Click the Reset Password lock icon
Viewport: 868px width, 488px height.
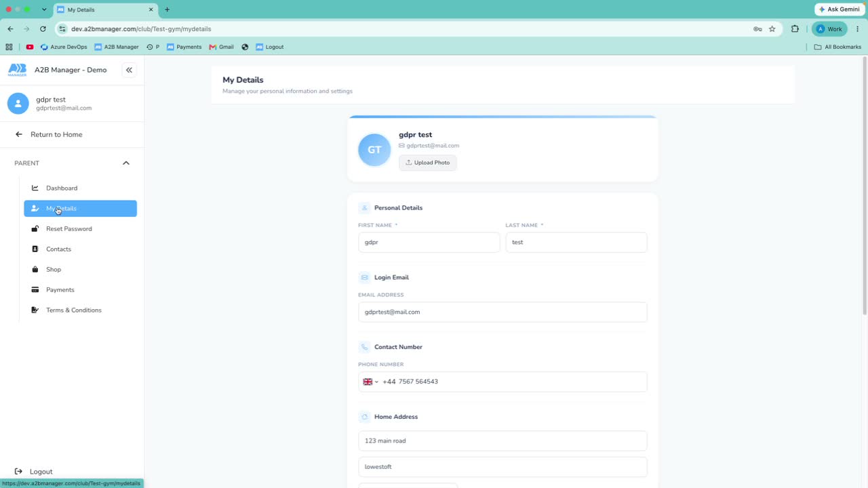tap(35, 228)
